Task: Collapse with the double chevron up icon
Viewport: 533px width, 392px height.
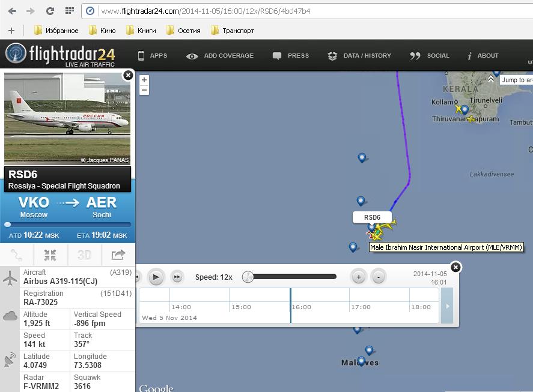Action: click(491, 79)
